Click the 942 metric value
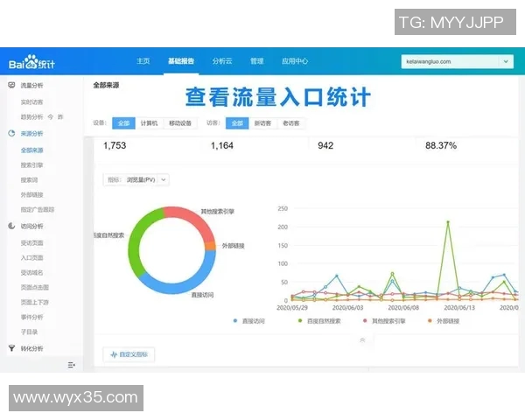Viewport: 525px width, 420px height. tap(325, 146)
